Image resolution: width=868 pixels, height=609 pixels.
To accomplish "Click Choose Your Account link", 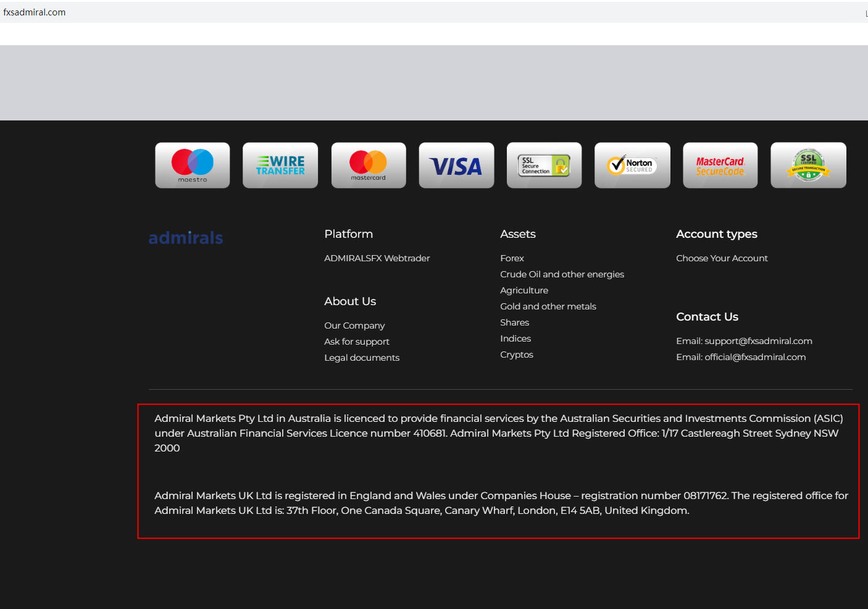I will point(722,258).
